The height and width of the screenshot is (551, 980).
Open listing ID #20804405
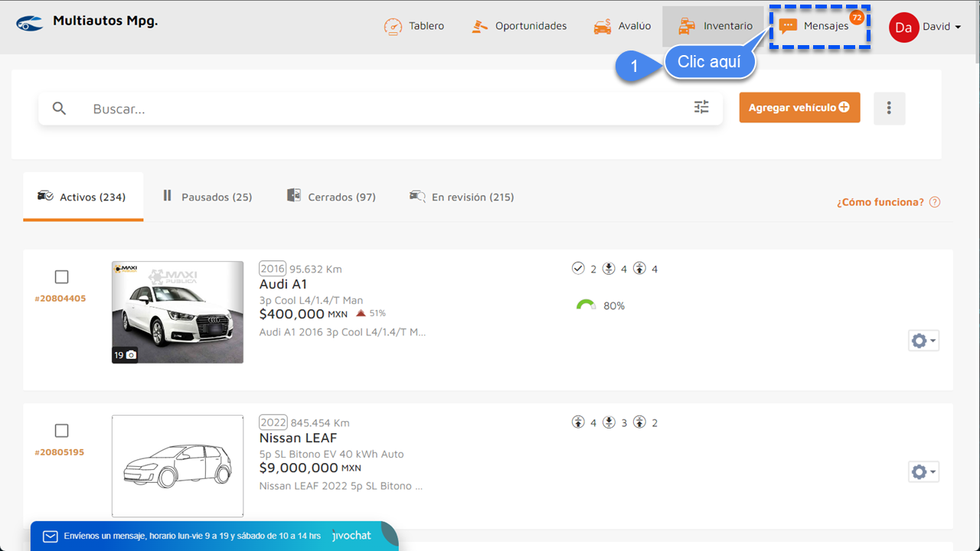click(60, 298)
